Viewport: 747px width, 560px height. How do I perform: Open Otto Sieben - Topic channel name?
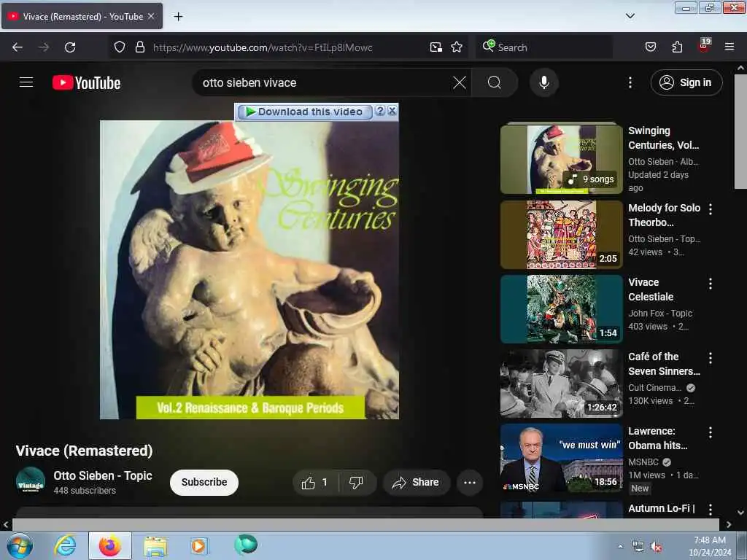pyautogui.click(x=102, y=475)
